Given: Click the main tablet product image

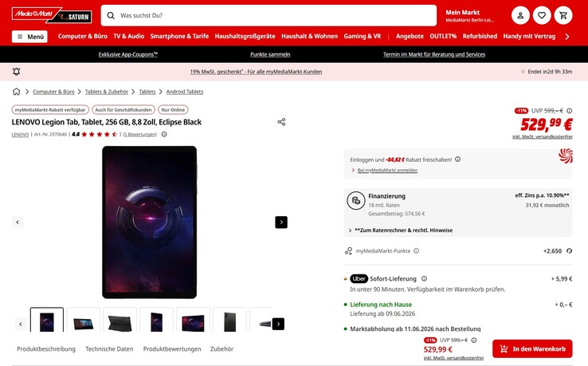Looking at the screenshot, I should click(x=149, y=222).
